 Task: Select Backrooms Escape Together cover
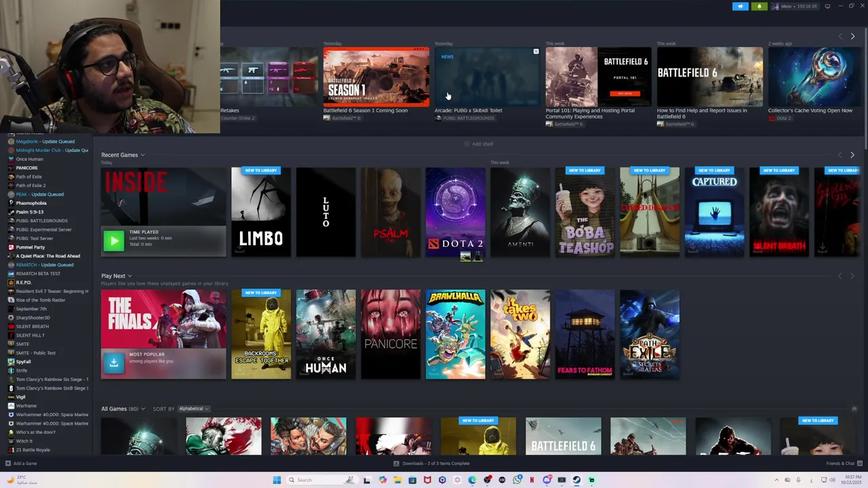coord(261,334)
